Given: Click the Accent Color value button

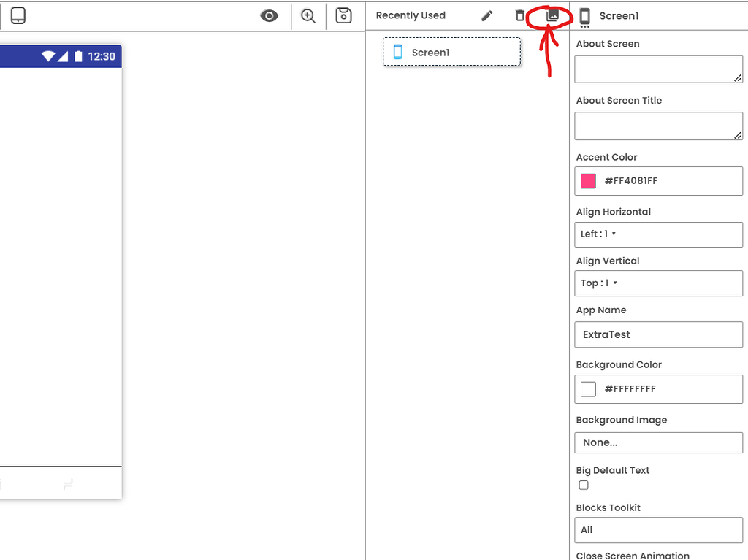Looking at the screenshot, I should (658, 180).
